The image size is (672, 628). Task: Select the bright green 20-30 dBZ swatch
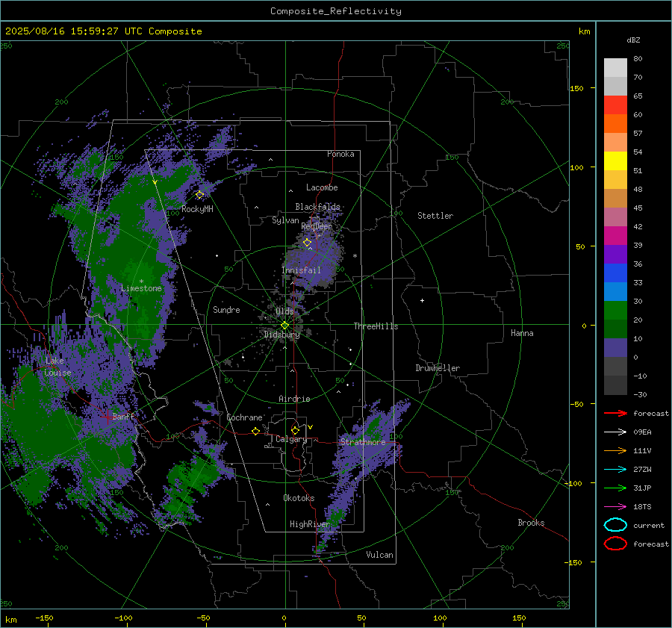point(615,311)
